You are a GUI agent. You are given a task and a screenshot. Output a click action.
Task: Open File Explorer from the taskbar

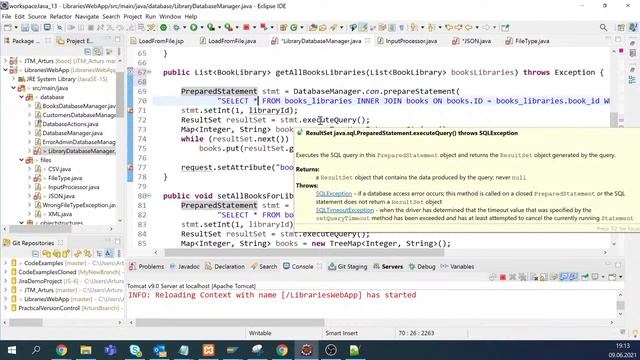(x=86, y=350)
